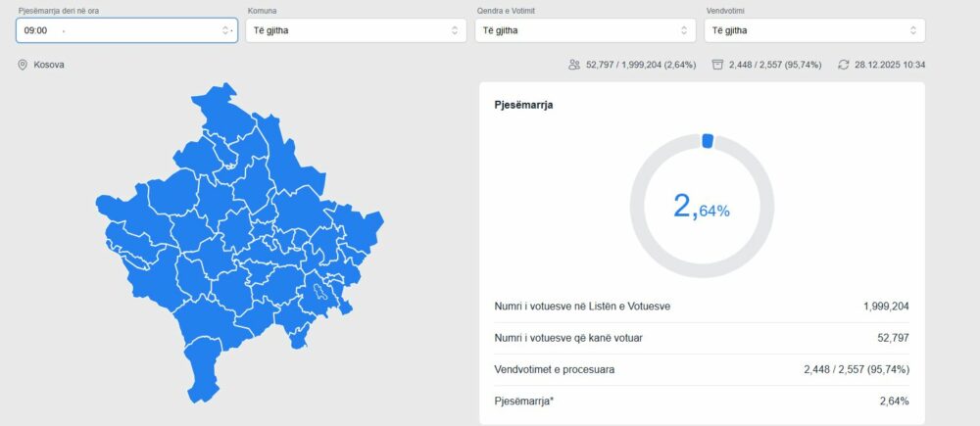This screenshot has height=426, width=980.
Task: Click the Pjesëmarrja panel heading
Action: coord(523,105)
